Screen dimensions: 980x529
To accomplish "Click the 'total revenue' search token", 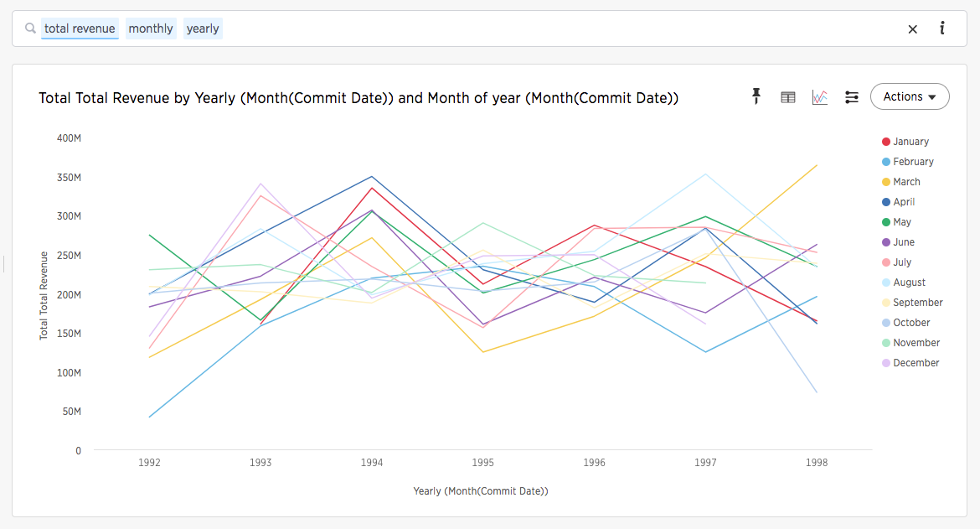I will [80, 28].
